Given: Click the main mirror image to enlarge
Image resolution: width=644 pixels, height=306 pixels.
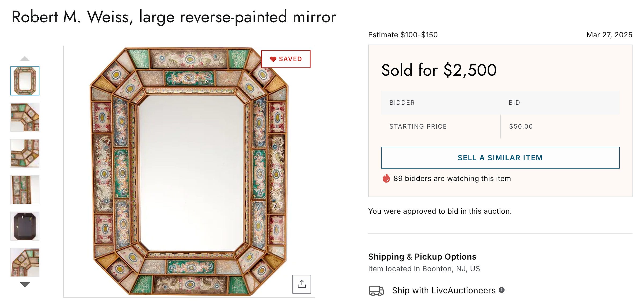Looking at the screenshot, I should 189,172.
